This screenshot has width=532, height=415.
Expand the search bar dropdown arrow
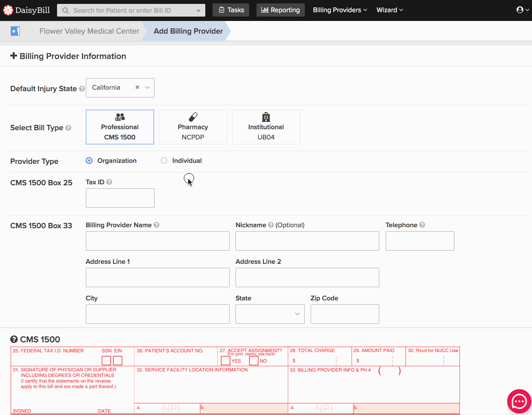pyautogui.click(x=198, y=11)
